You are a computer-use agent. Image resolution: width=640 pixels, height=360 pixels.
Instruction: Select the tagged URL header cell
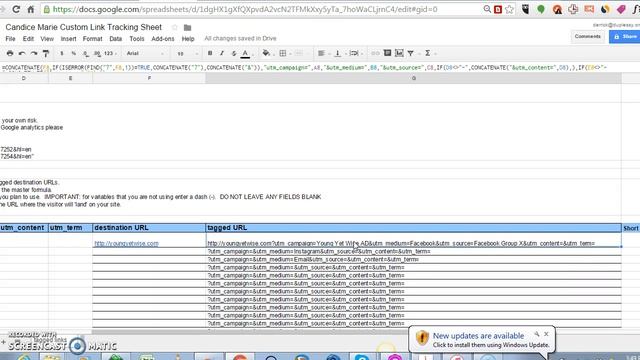coord(413,228)
